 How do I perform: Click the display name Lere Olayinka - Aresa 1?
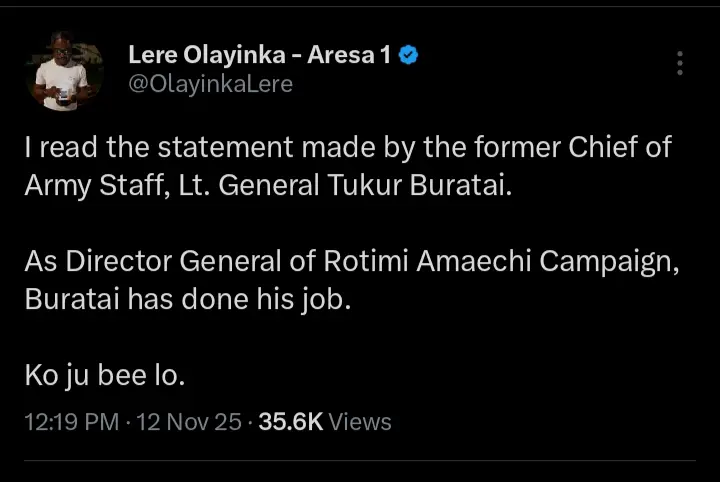point(259,56)
